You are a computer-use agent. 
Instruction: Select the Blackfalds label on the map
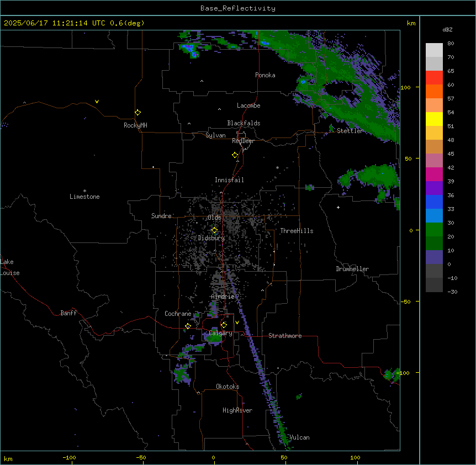pos(244,123)
